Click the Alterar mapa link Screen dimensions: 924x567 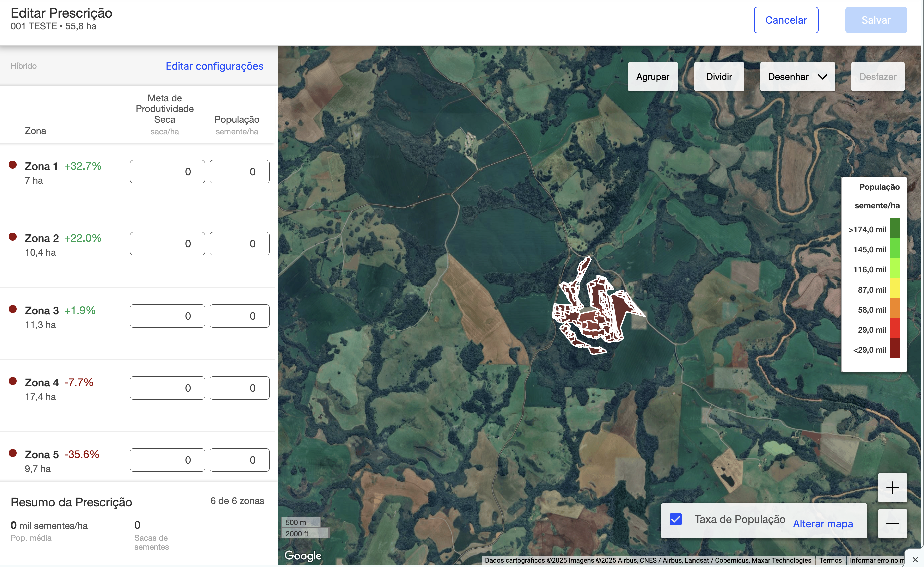click(822, 524)
